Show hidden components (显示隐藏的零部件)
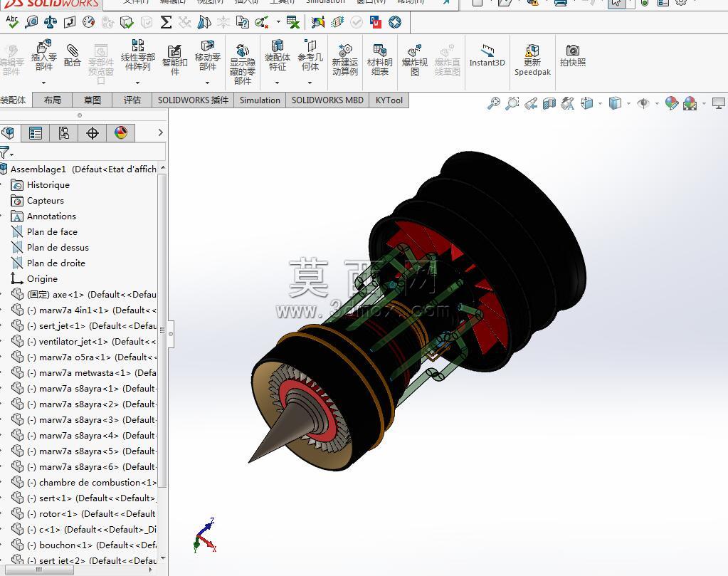728x576 pixels. pyautogui.click(x=243, y=63)
